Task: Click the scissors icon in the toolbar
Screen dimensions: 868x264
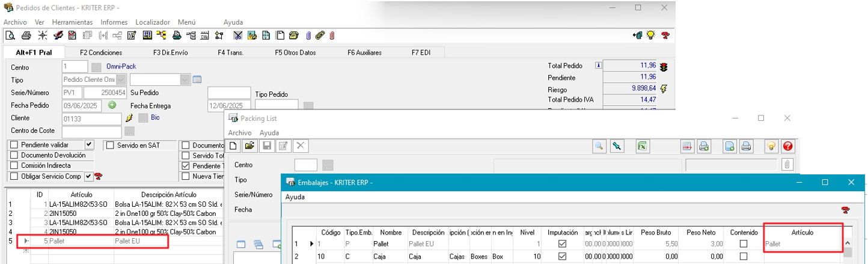Action: [x=237, y=35]
